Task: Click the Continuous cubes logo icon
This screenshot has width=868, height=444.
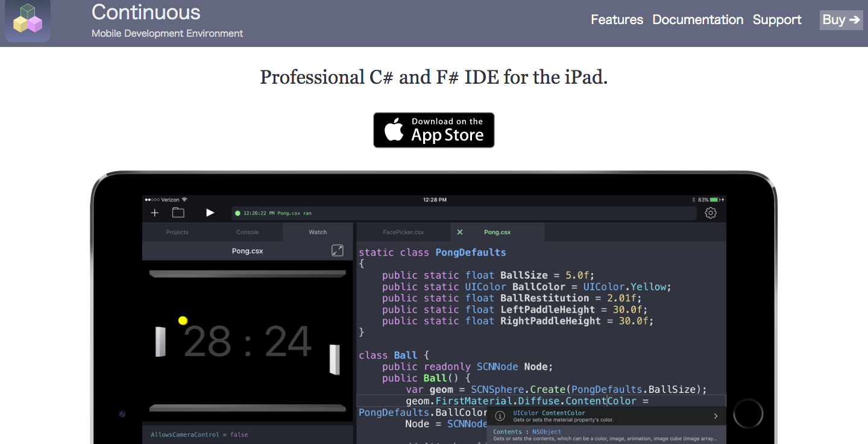Action: pyautogui.click(x=28, y=20)
